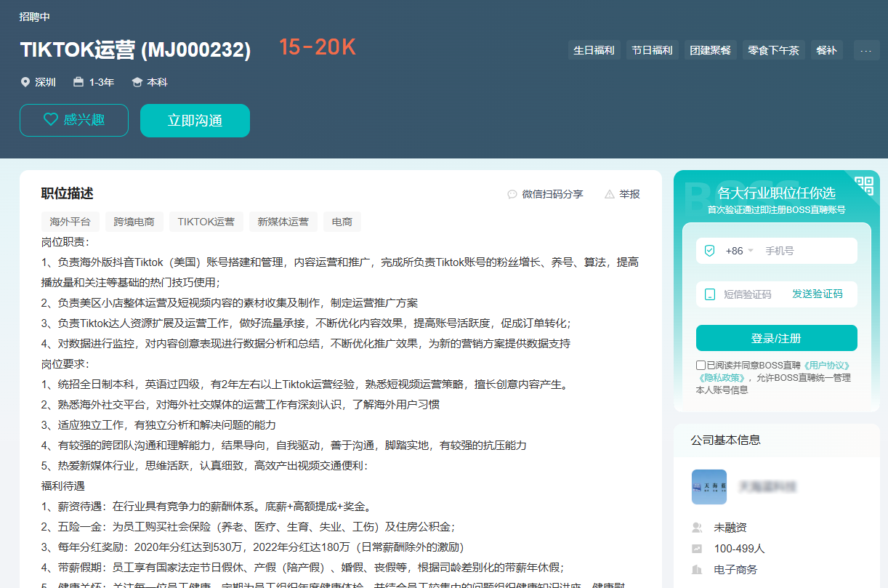Click the 立即沟通 button

195,121
